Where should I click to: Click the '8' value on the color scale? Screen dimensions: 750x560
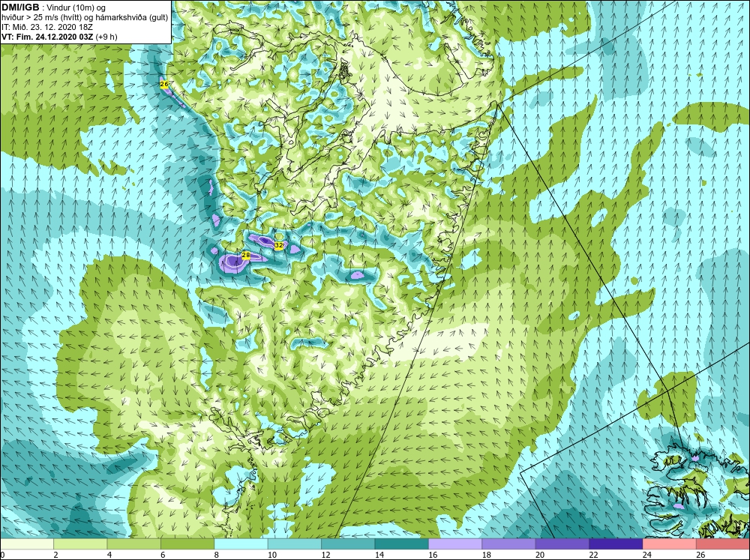pos(216,555)
